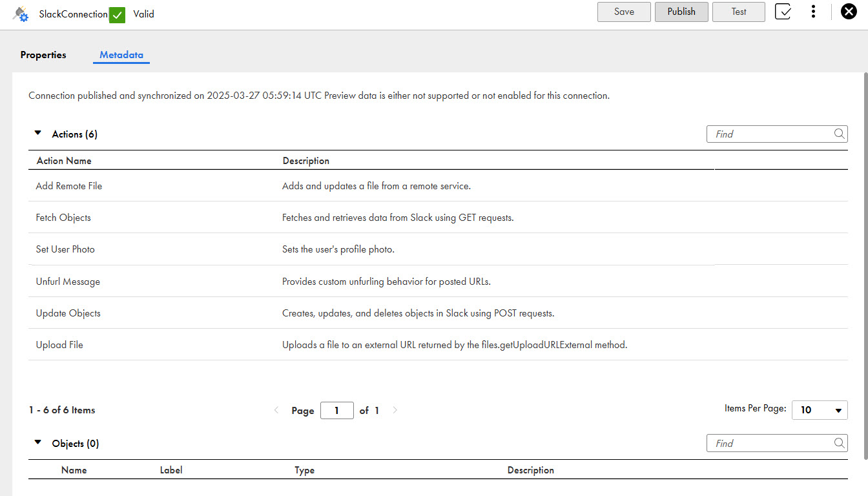Select the Update Objects action
868x496 pixels.
click(68, 313)
